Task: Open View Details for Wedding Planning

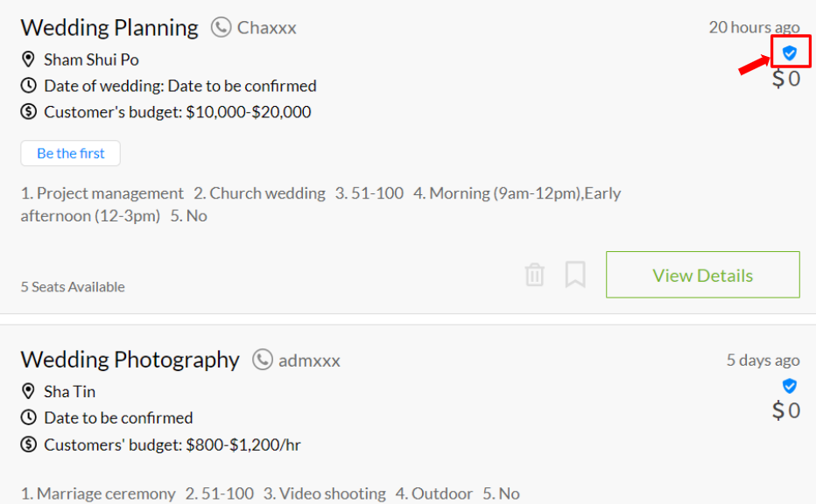Action: click(x=702, y=275)
